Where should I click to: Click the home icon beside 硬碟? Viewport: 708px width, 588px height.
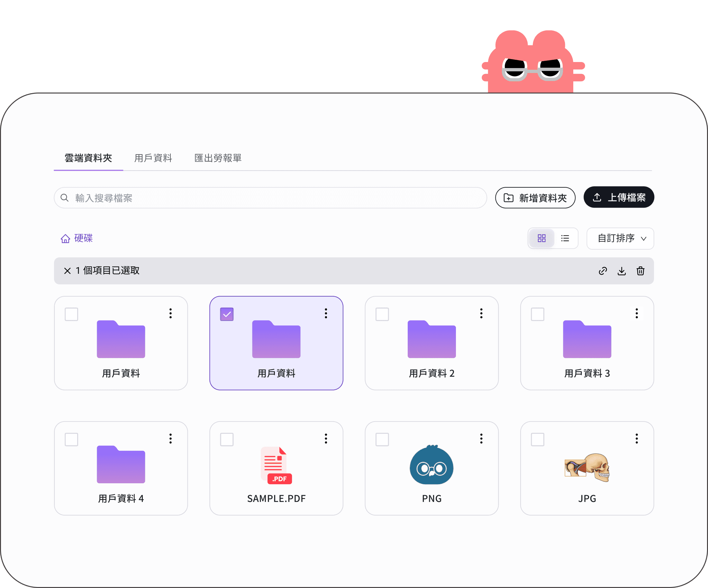click(x=65, y=238)
